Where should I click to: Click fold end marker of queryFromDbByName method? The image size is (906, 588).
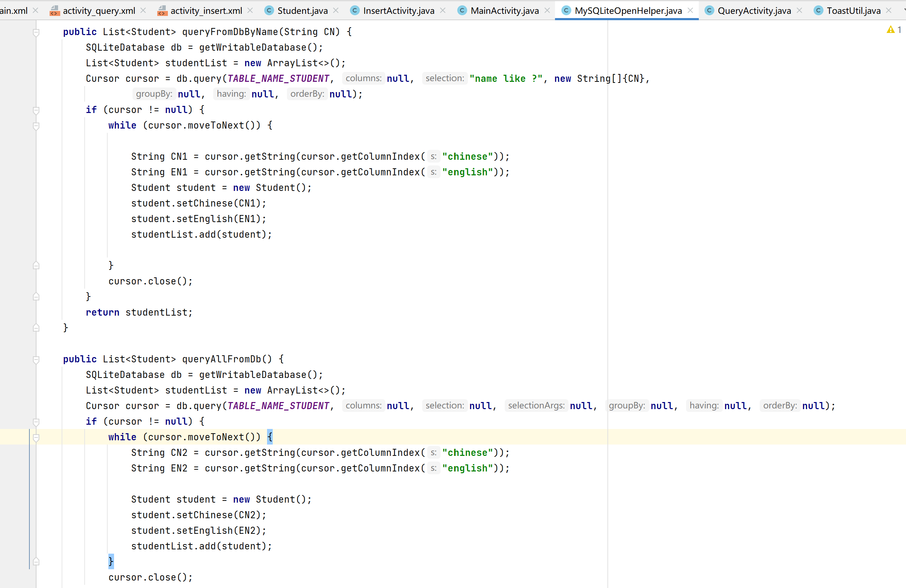pyautogui.click(x=36, y=328)
